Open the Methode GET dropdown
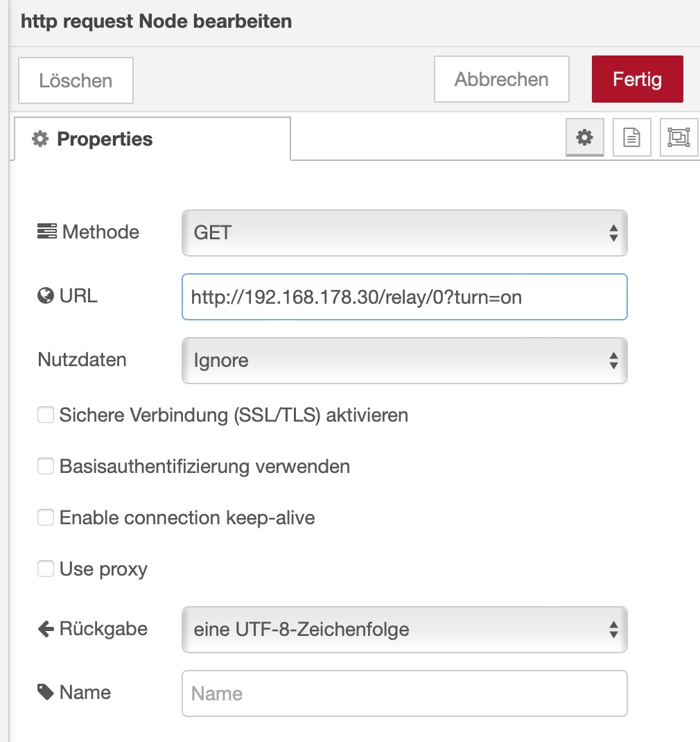700x742 pixels. tap(404, 232)
